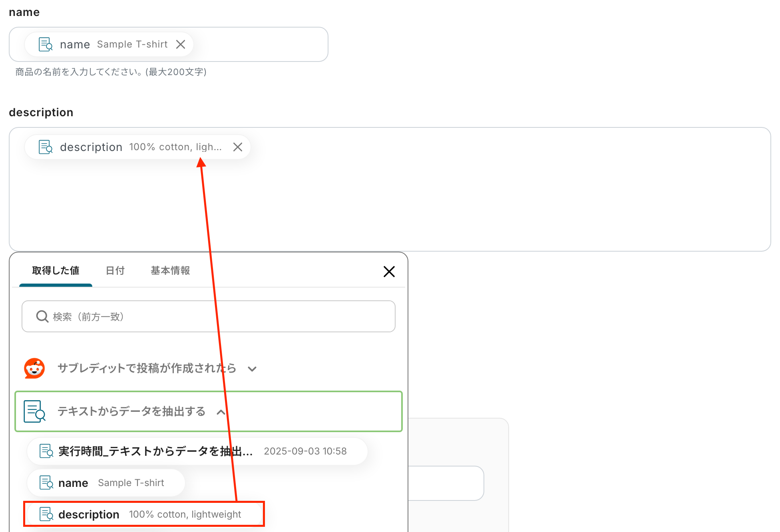Insert the description 100% cotton value
This screenshot has width=780, height=532.
click(144, 514)
